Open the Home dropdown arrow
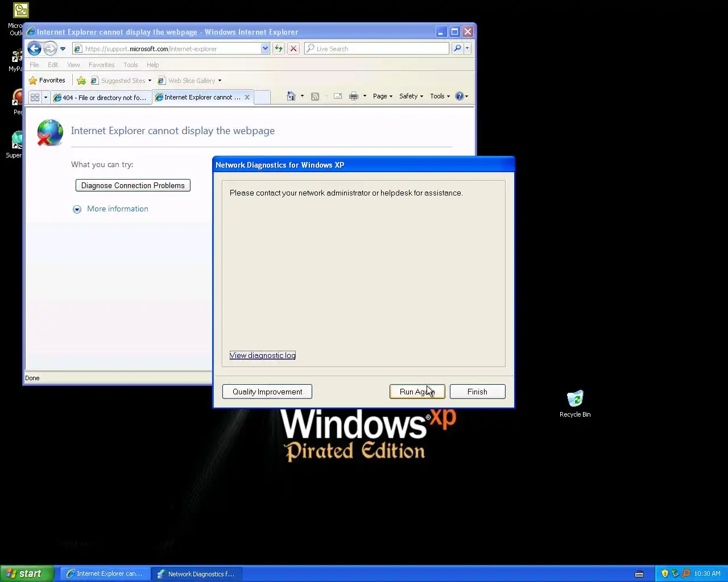Viewport: 728px width, 582px height. pyautogui.click(x=302, y=96)
